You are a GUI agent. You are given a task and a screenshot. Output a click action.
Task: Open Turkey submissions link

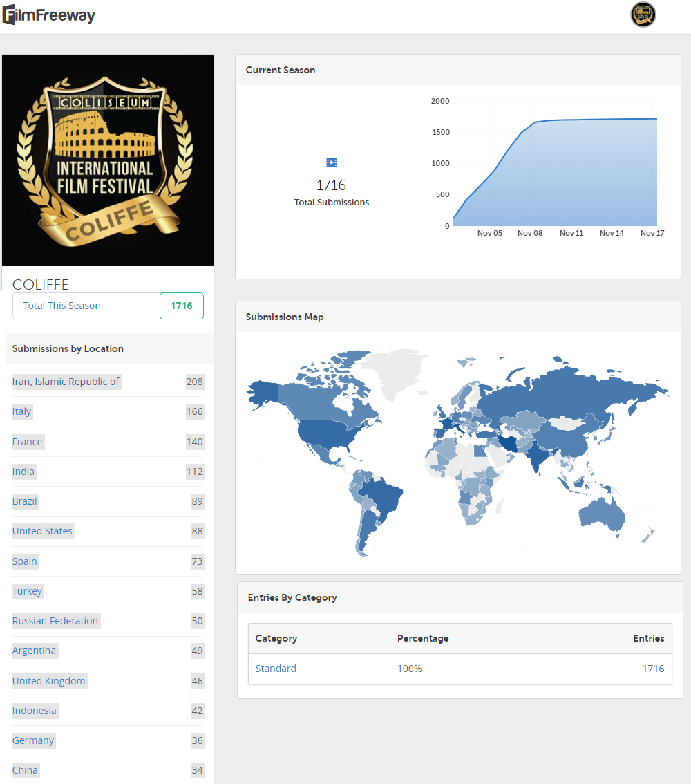click(27, 591)
